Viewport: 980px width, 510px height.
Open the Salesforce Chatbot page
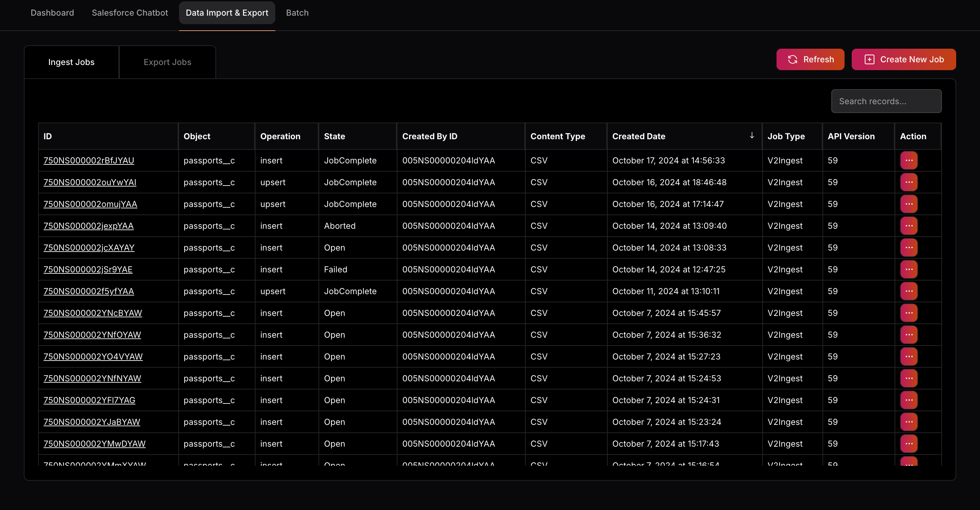click(130, 13)
